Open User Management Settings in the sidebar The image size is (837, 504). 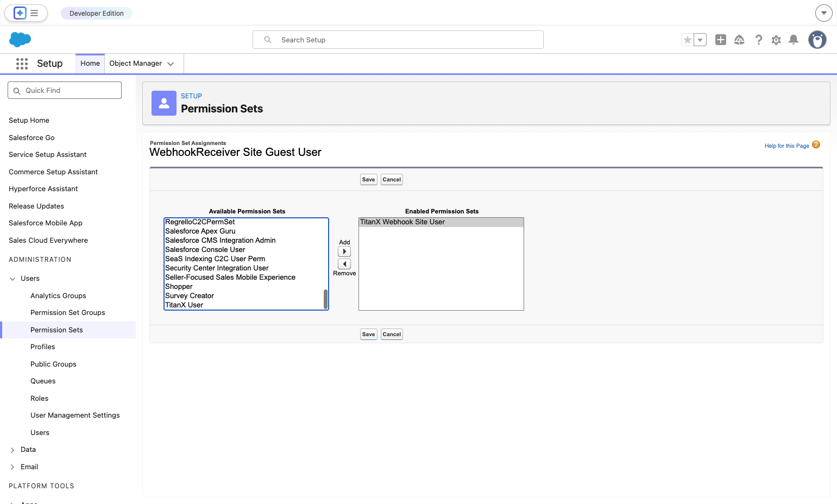[75, 415]
